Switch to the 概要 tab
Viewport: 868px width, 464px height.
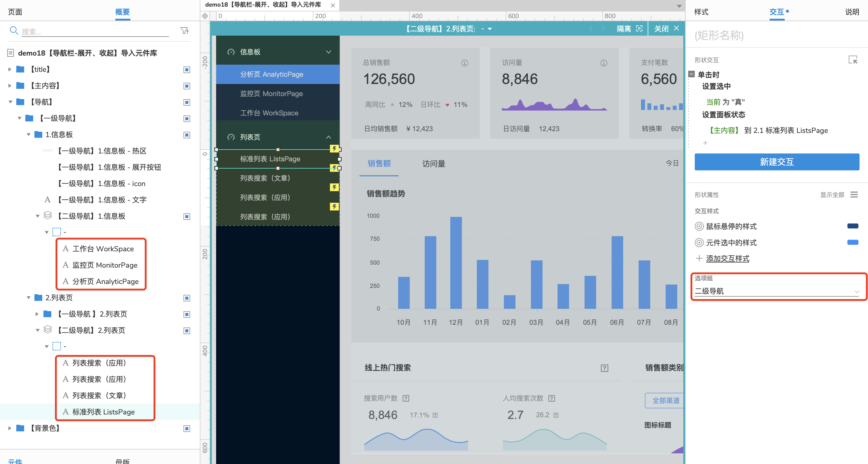point(122,12)
